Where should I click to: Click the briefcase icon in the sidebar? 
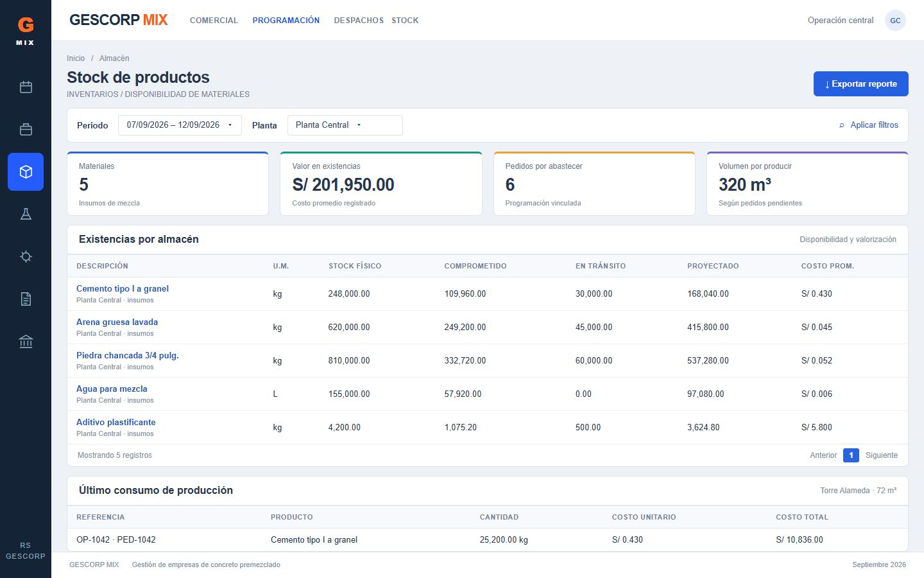coord(26,129)
